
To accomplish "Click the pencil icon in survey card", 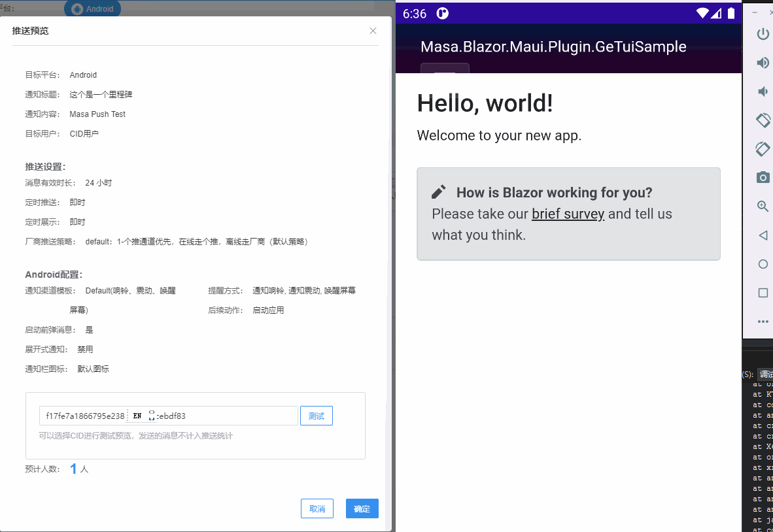I will [x=438, y=191].
